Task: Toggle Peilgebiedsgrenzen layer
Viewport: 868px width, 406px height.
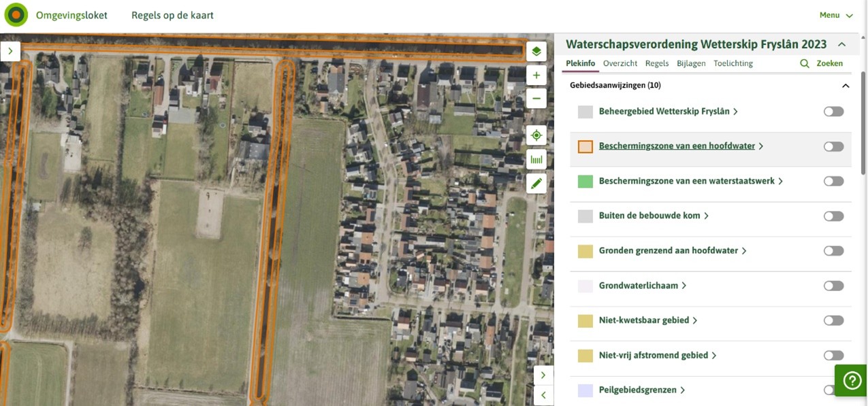Action: 829,390
